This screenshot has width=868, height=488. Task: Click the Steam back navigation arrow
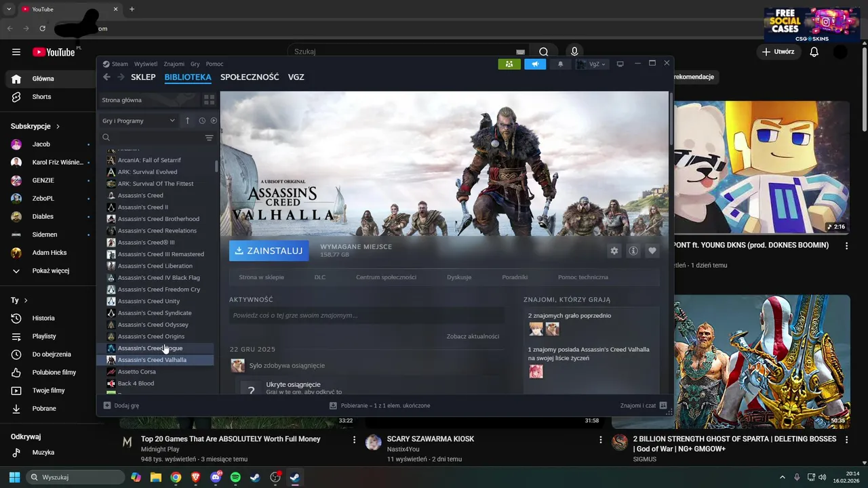106,77
